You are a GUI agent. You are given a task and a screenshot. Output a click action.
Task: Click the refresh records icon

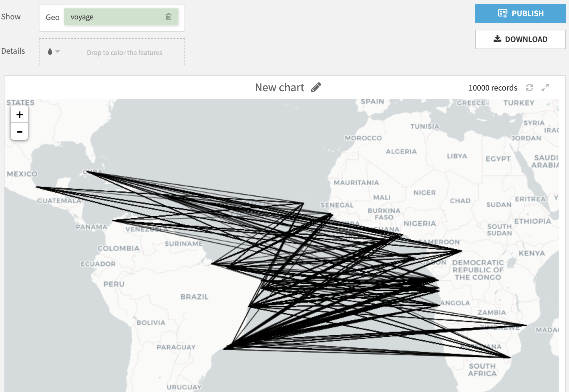coord(530,88)
